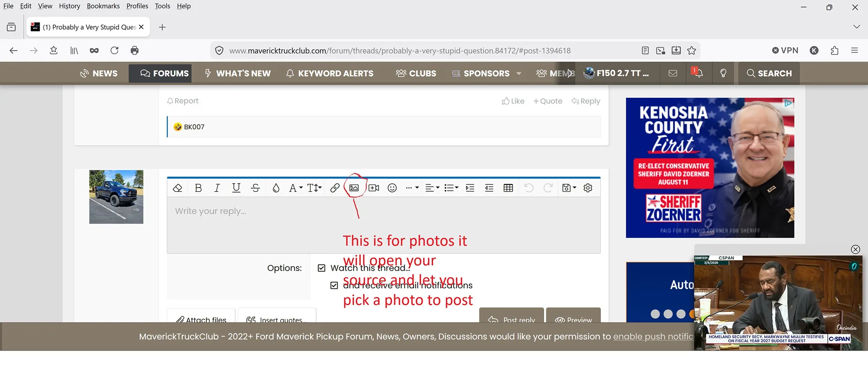The height and width of the screenshot is (378, 868).
Task: Insert image using the photo icon
Action: click(x=354, y=188)
